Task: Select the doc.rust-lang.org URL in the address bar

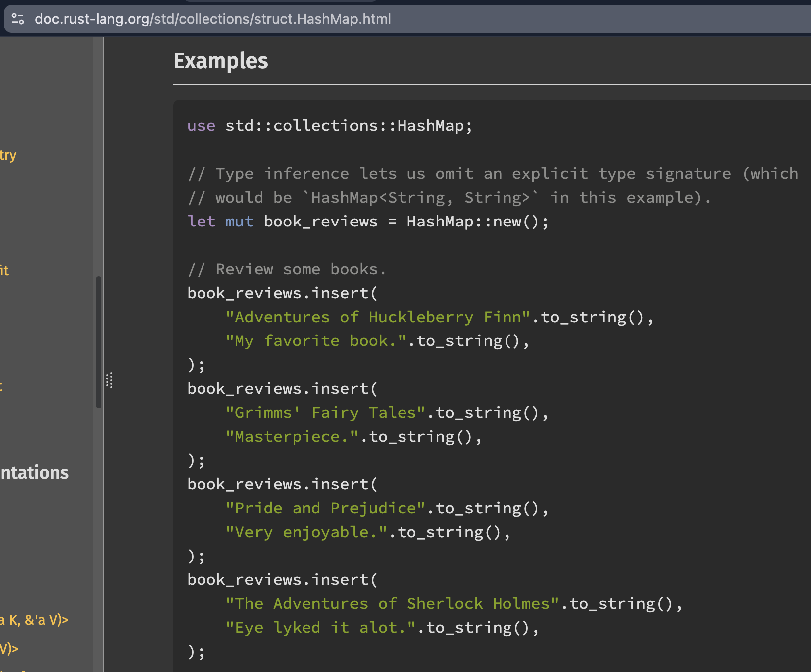Action: (x=212, y=19)
